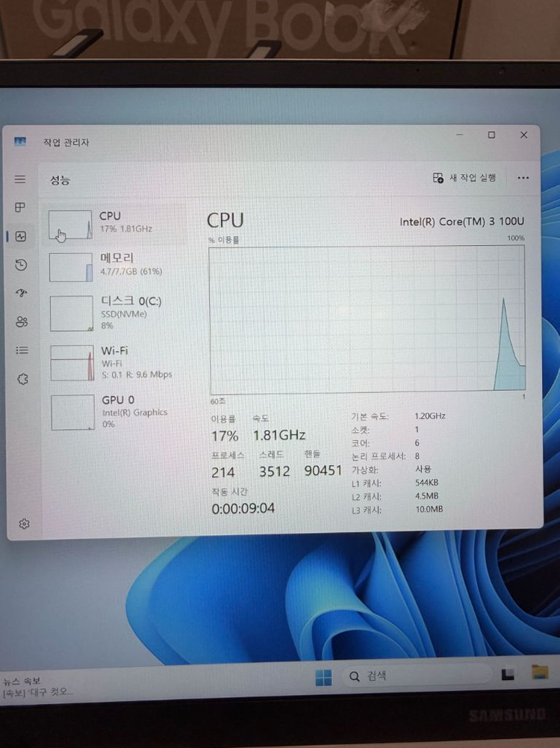Open the hamburger navigation menu in Task Manager

(20, 179)
